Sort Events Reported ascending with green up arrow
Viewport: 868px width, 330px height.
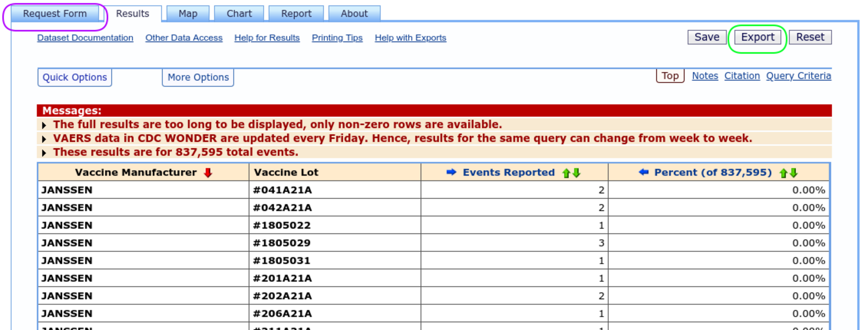point(566,173)
